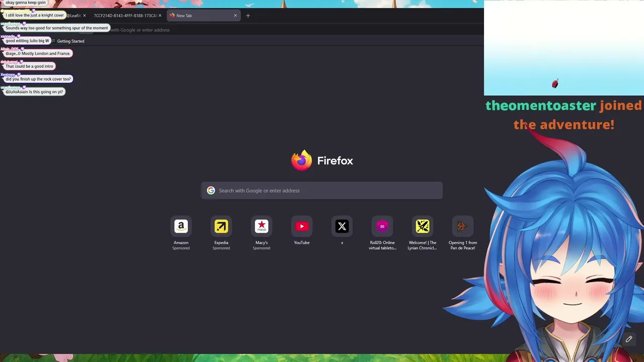644x362 pixels.
Task: Open a new tab with plus button
Action: (248, 16)
